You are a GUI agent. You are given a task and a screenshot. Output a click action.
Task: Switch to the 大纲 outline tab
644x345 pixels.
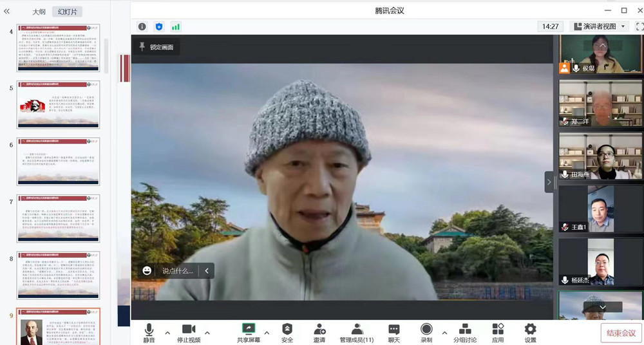pos(39,12)
